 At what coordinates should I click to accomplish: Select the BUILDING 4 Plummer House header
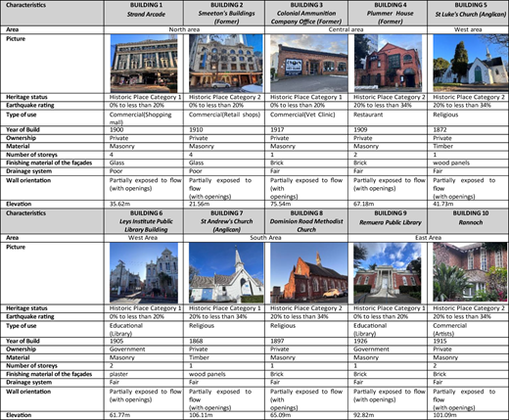[388, 13]
